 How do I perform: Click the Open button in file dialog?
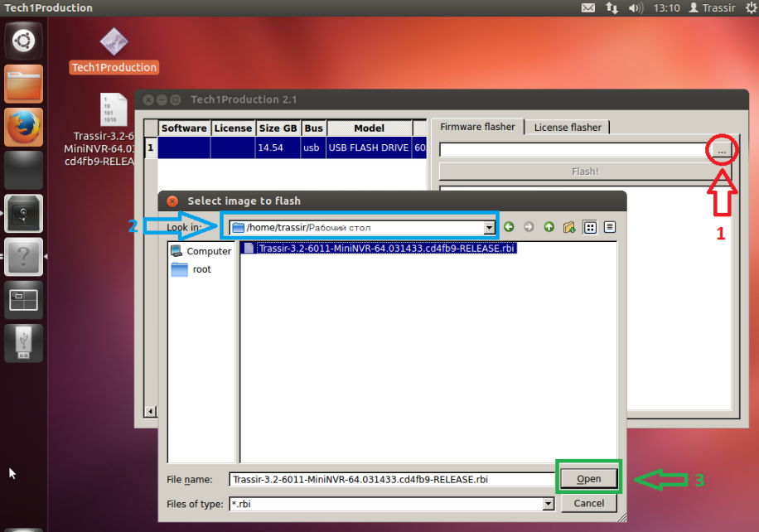pyautogui.click(x=588, y=479)
